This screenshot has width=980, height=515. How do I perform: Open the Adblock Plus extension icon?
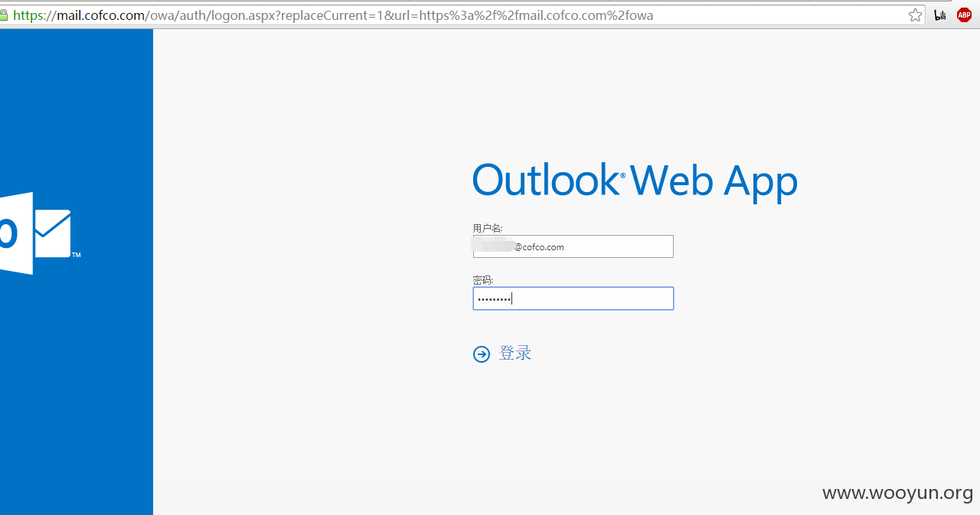(964, 15)
